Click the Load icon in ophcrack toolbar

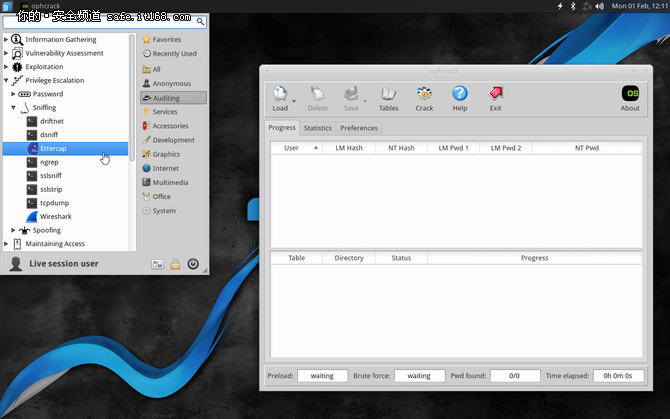click(x=279, y=94)
